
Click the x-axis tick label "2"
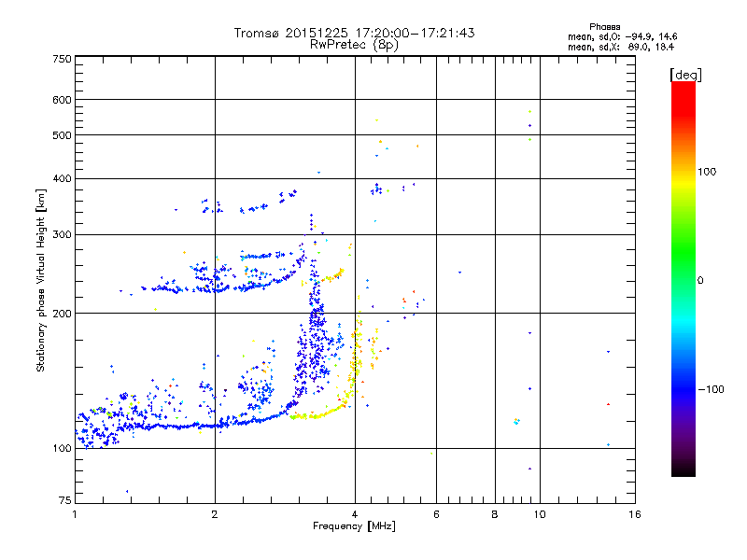(x=215, y=514)
